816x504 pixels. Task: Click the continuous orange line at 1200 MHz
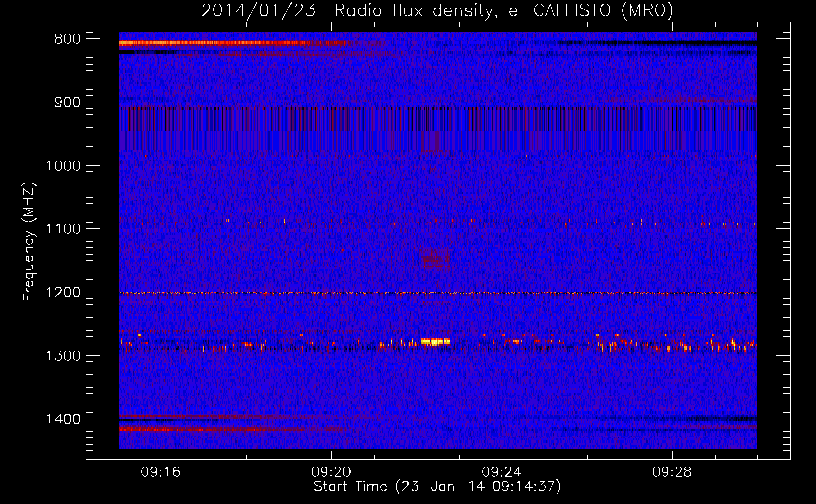pyautogui.click(x=438, y=293)
